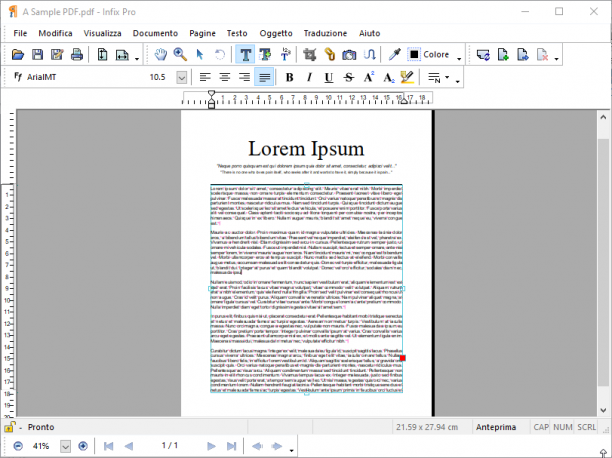Click the Colore button
The width and height of the screenshot is (612, 458).
(429, 55)
